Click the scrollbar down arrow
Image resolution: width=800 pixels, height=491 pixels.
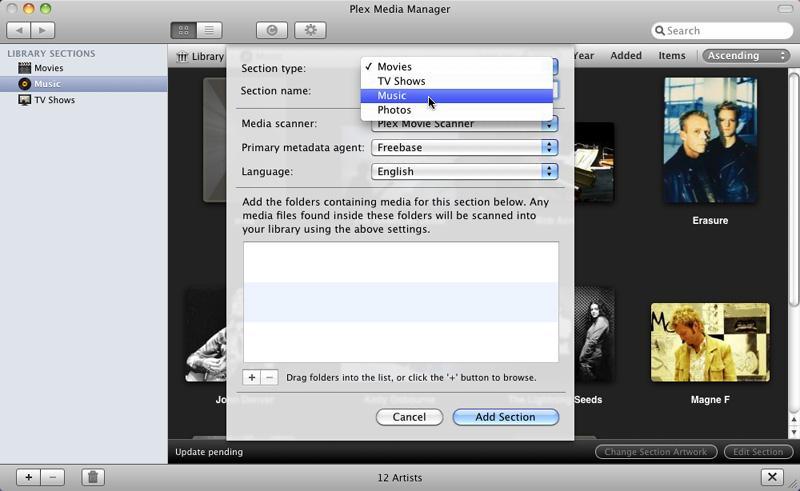click(793, 433)
